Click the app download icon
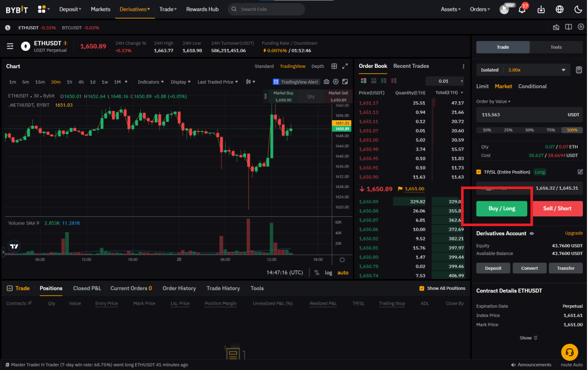The image size is (588, 370). click(541, 9)
